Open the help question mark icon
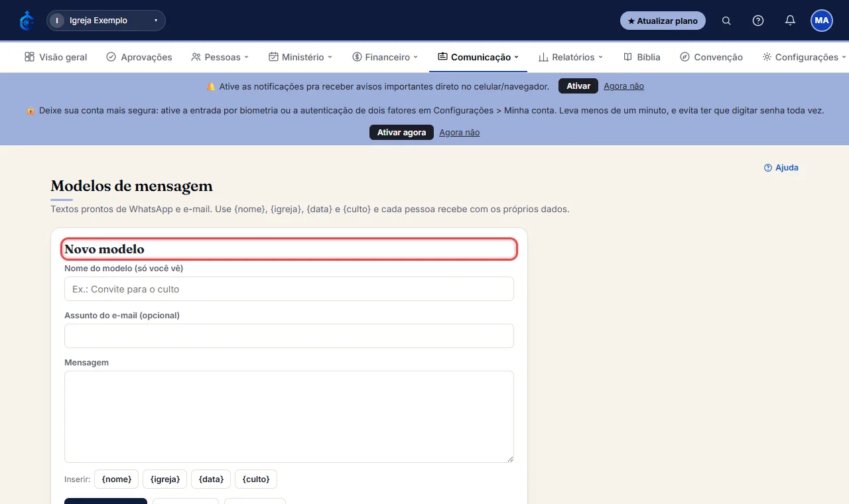The height and width of the screenshot is (504, 849). click(x=758, y=21)
